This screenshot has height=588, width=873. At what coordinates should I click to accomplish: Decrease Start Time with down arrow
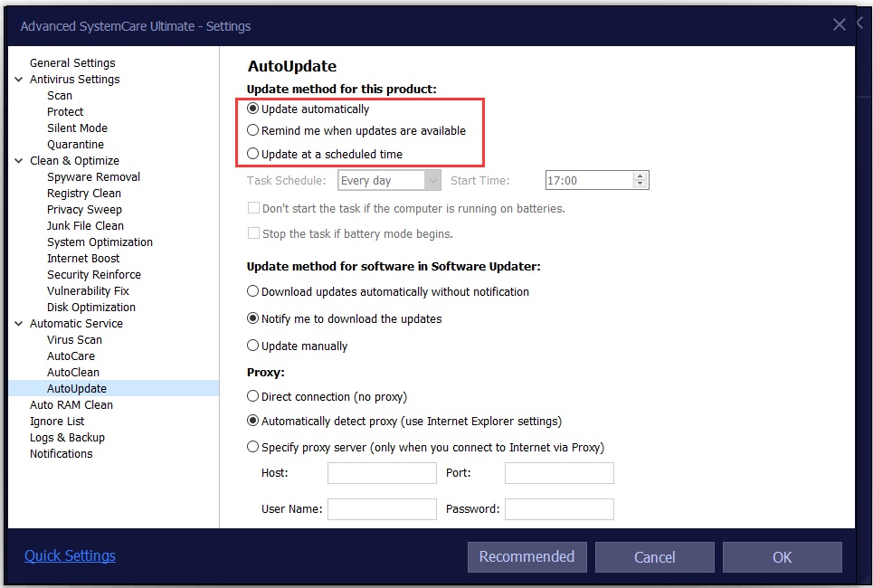tap(641, 185)
